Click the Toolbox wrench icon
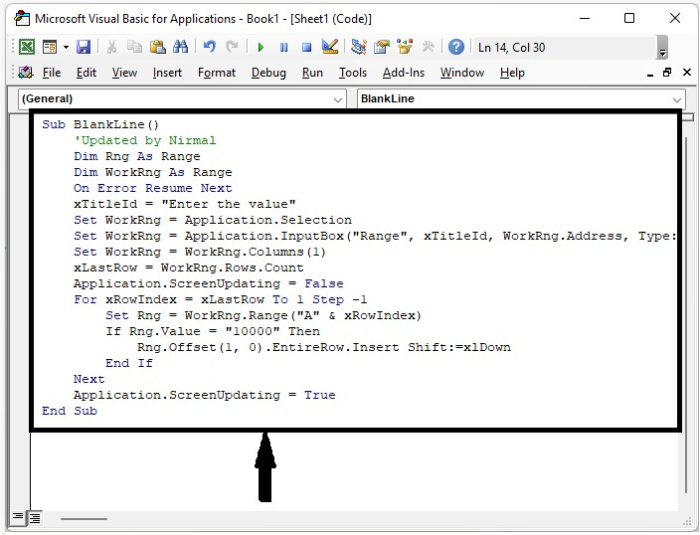The image size is (700, 535). [x=428, y=47]
